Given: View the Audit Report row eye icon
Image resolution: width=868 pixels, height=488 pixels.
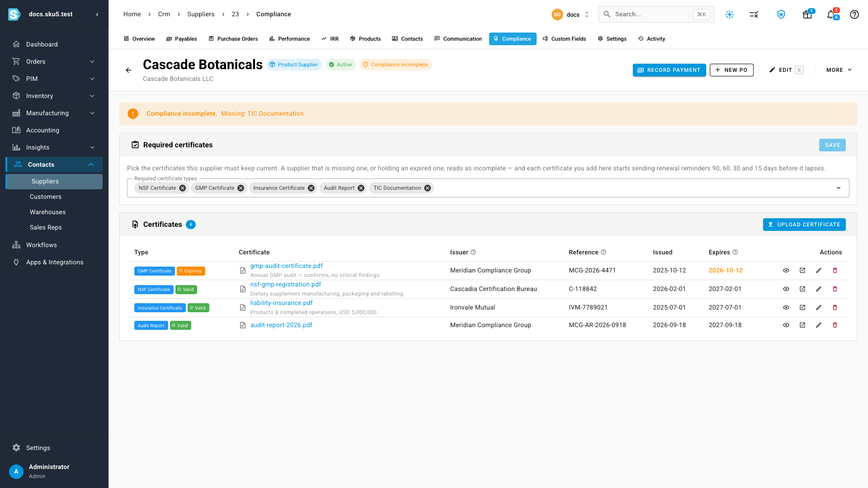Looking at the screenshot, I should (x=786, y=325).
